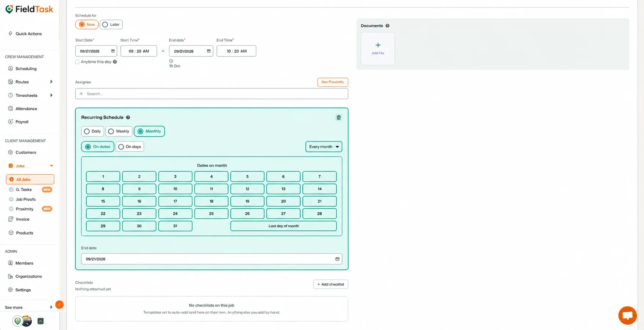Select Last day of month button
The width and height of the screenshot is (644, 330).
(283, 226)
